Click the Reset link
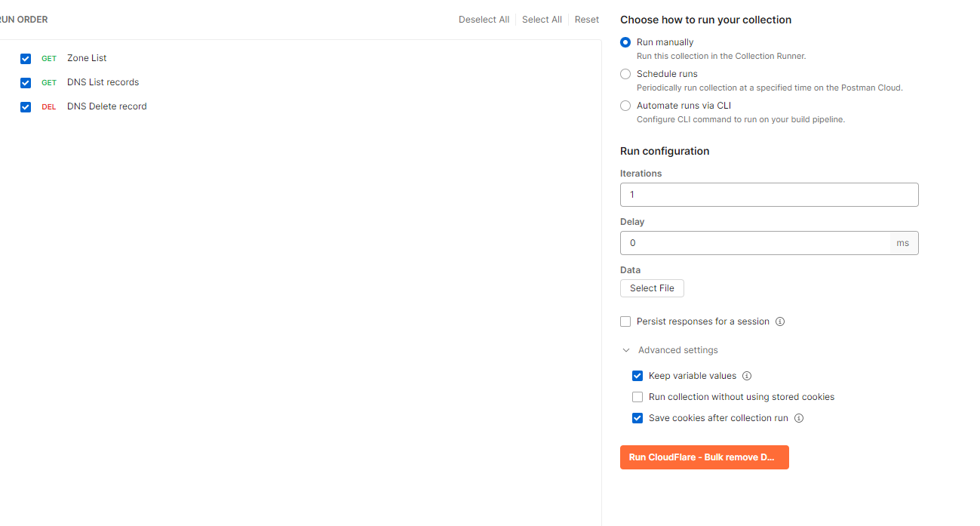This screenshot has height=526, width=980. tap(586, 19)
